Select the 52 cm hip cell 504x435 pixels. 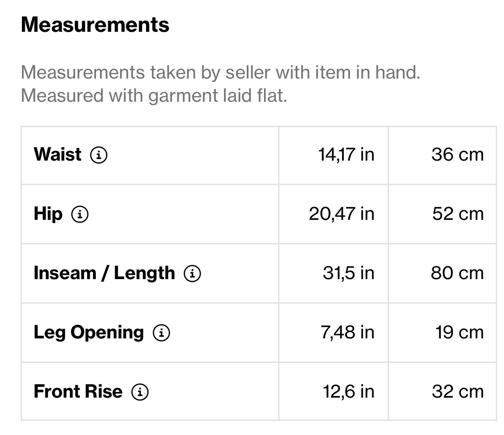tap(458, 214)
